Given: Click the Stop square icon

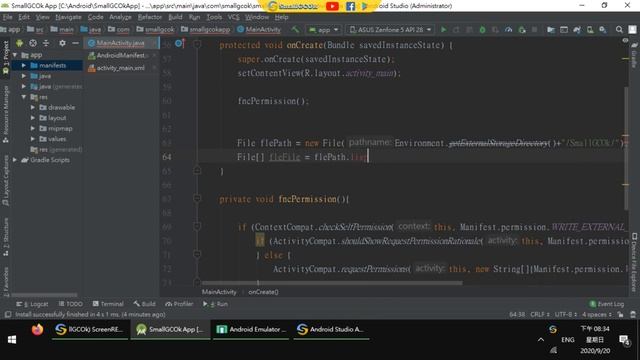Looking at the screenshot, I should [534, 30].
